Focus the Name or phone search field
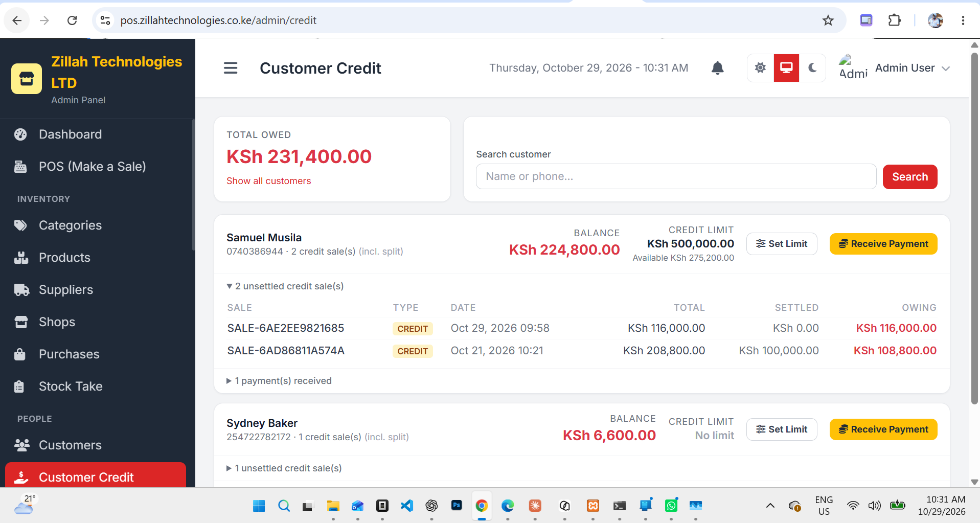 [x=676, y=176]
